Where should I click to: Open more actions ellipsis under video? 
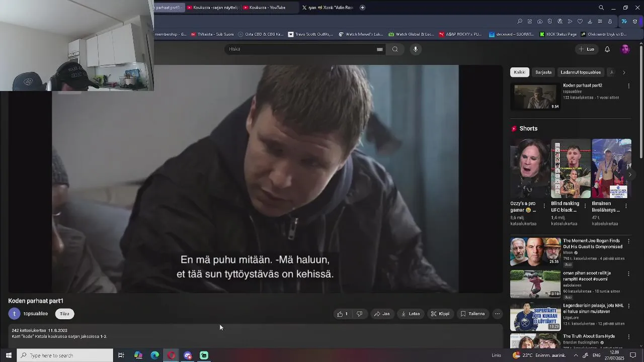497,314
